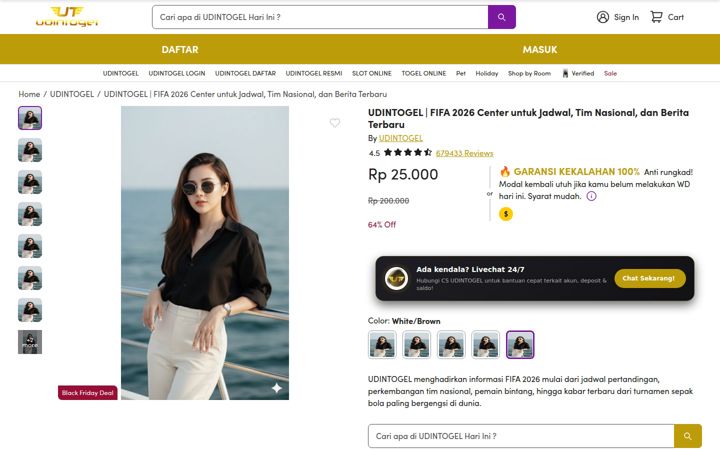Open Shop by Room nav item
This screenshot has height=450, width=720.
pos(529,73)
